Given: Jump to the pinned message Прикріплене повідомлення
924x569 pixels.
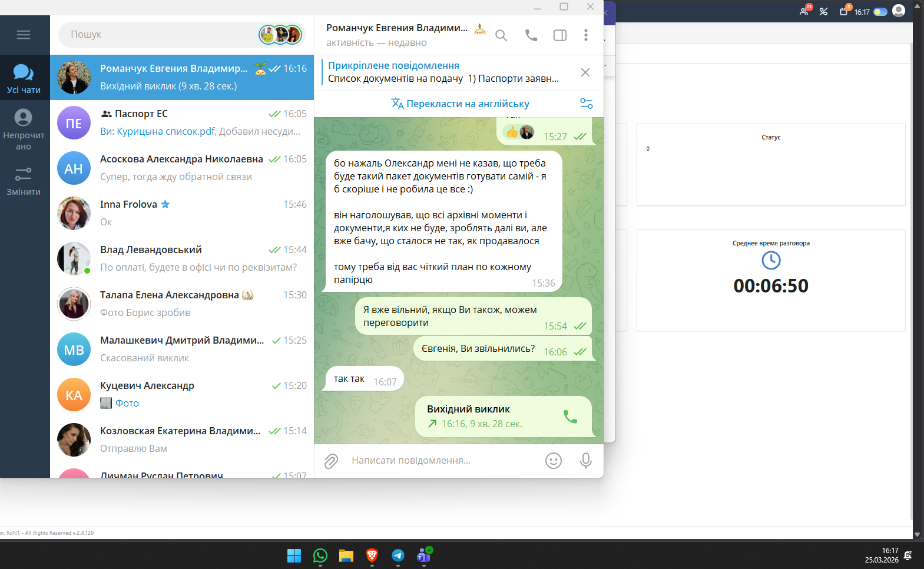Looking at the screenshot, I should click(x=443, y=72).
